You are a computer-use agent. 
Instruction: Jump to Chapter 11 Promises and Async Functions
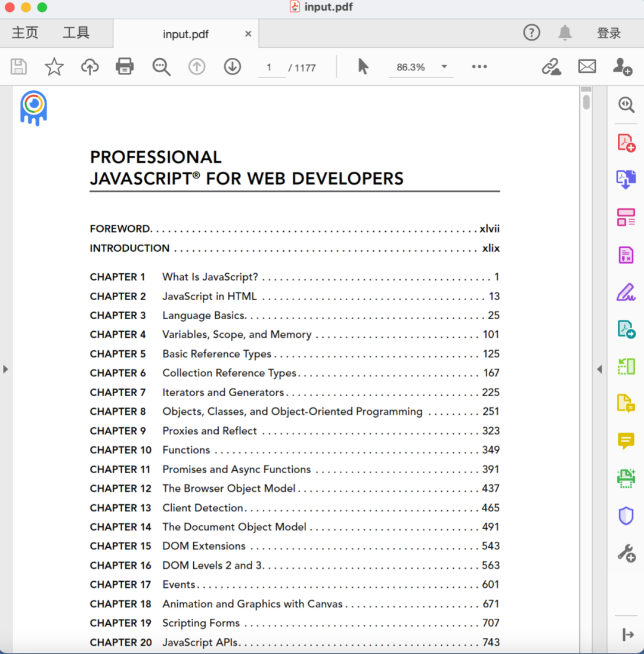tap(295, 469)
